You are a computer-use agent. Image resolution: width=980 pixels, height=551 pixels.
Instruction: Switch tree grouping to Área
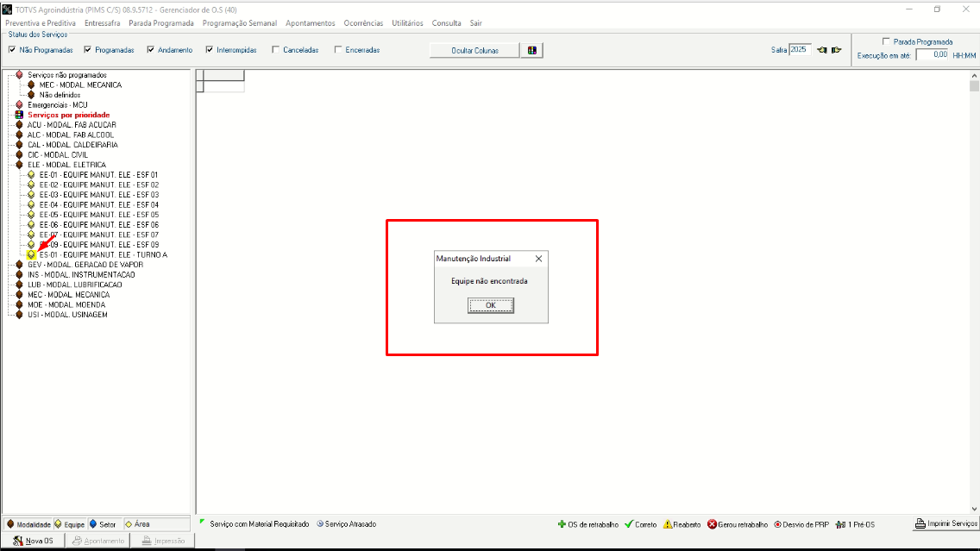(x=137, y=524)
